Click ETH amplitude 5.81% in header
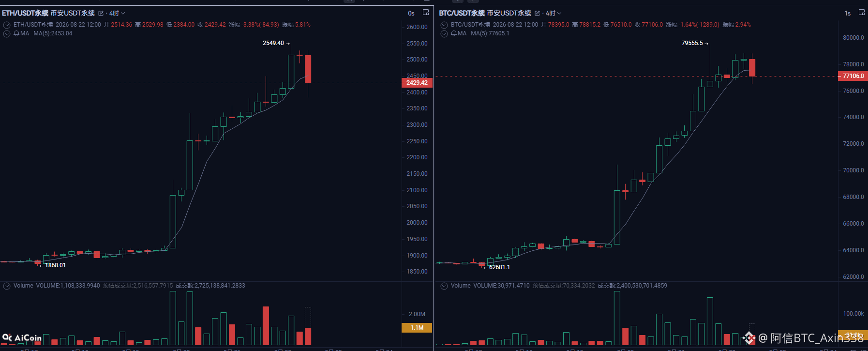 click(x=303, y=25)
